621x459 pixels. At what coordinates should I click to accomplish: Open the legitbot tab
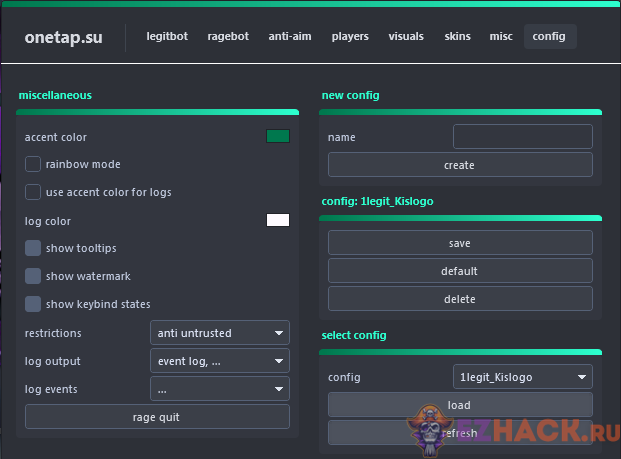pos(167,36)
